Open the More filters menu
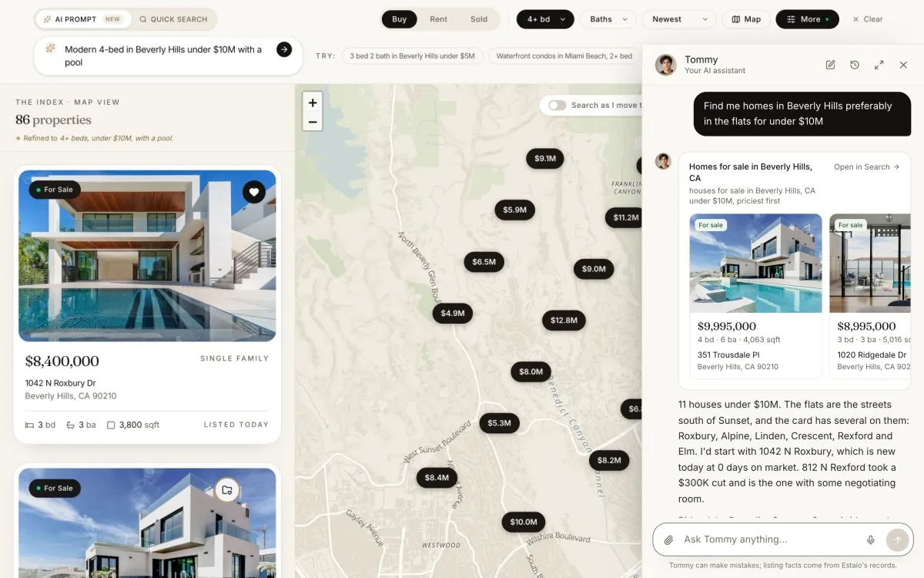 (808, 19)
